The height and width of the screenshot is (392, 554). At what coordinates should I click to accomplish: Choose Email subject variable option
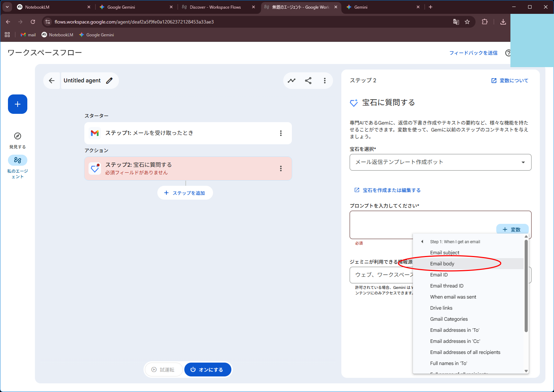click(x=445, y=253)
